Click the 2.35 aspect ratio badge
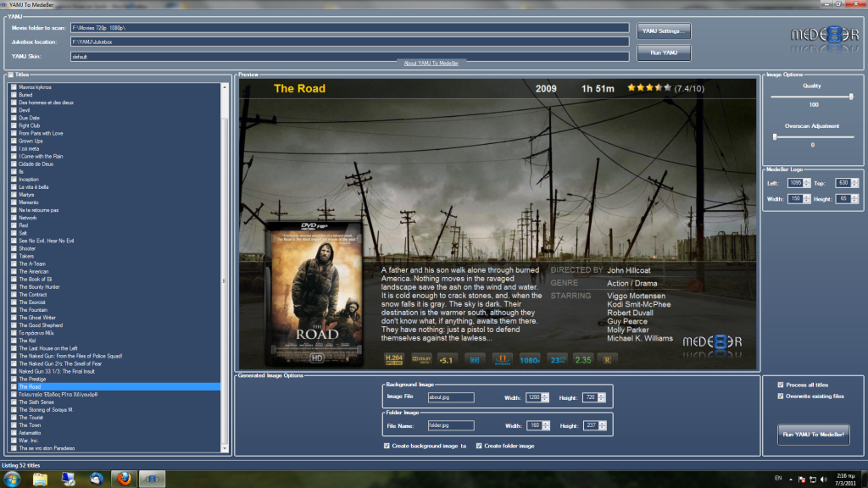 point(583,360)
